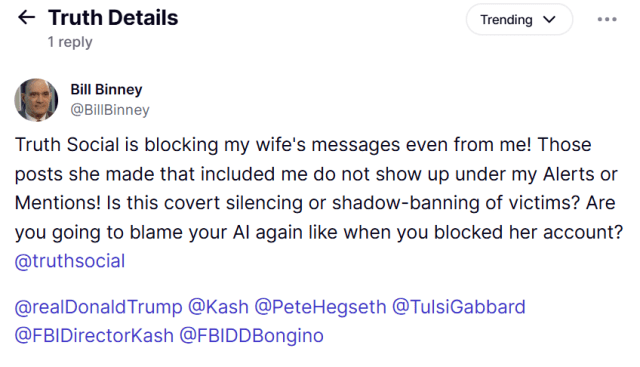
Task: Click the Truth Details page heading
Action: point(113,18)
